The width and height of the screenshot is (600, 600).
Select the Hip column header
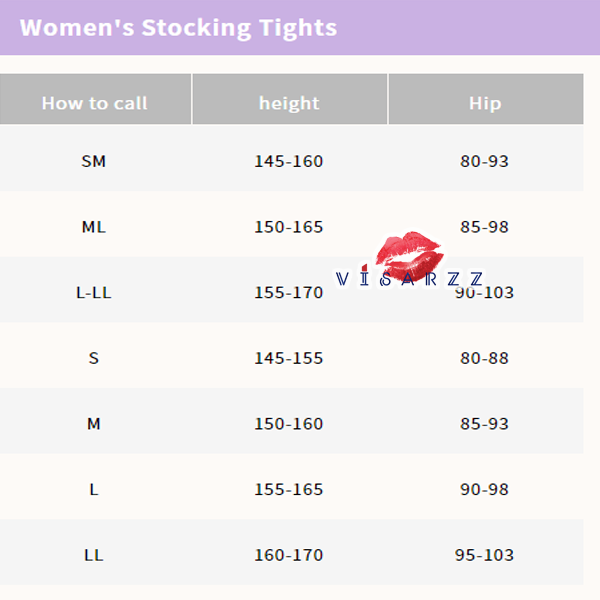[x=485, y=103]
